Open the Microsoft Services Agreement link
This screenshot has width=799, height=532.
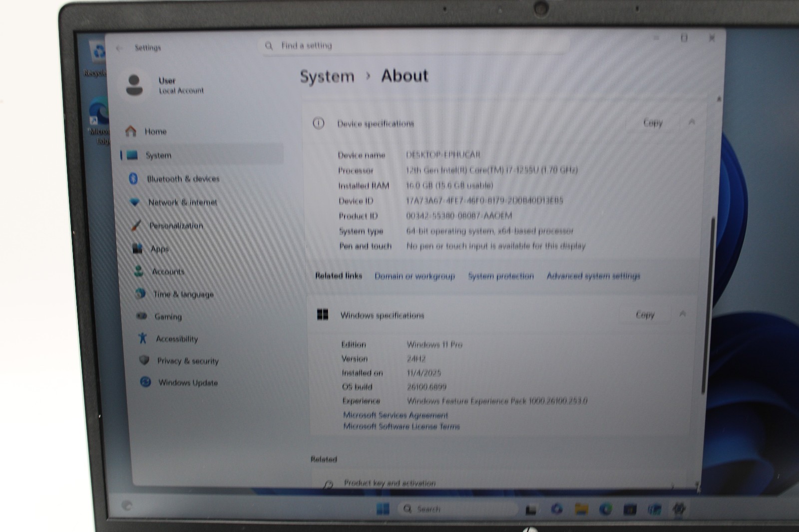(x=396, y=415)
